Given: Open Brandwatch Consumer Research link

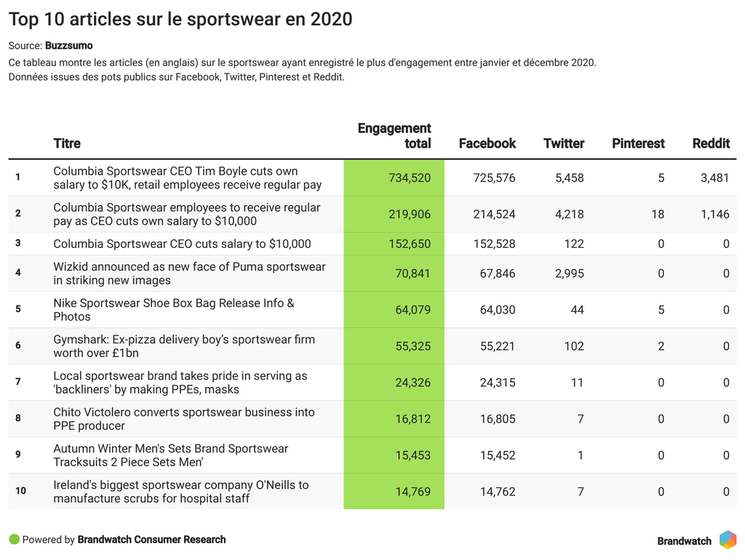Looking at the screenshot, I should point(151,540).
